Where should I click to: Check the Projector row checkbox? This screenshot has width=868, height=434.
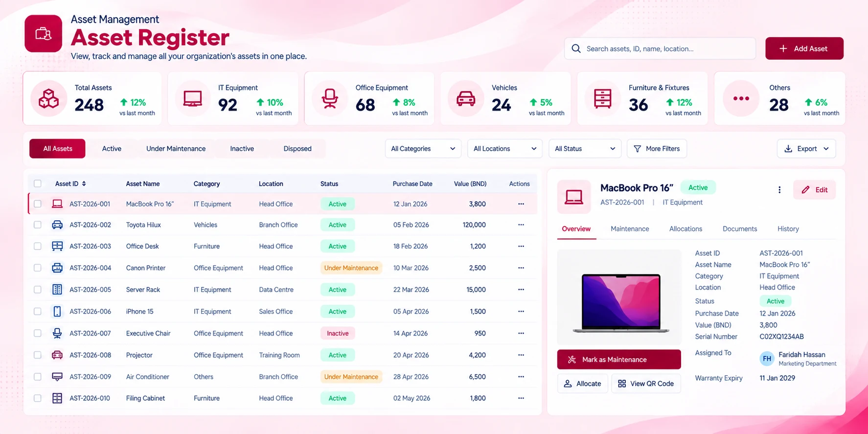click(x=38, y=355)
